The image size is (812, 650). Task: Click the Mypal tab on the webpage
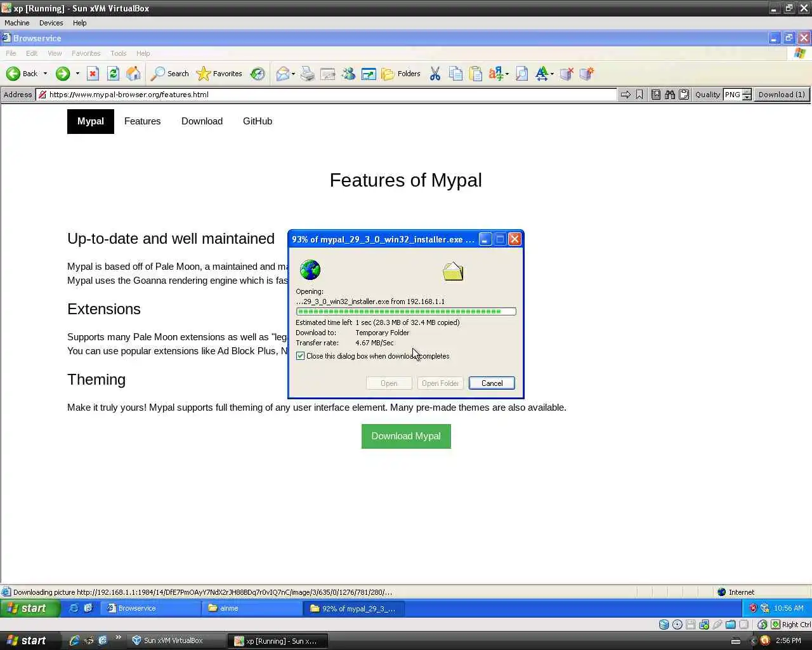[91, 121]
